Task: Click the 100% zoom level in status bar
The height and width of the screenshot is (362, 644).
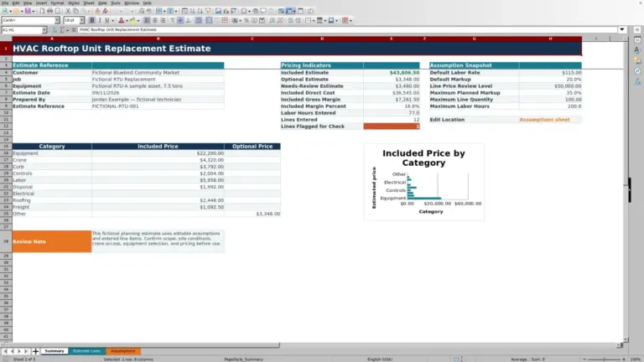Action: click(x=636, y=359)
